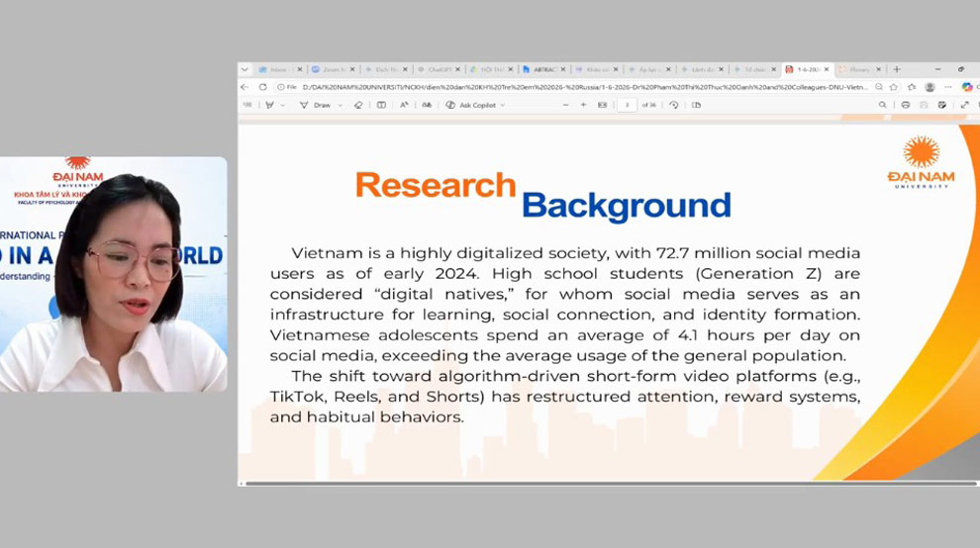Open the Draw tool options dropdown

[x=340, y=105]
